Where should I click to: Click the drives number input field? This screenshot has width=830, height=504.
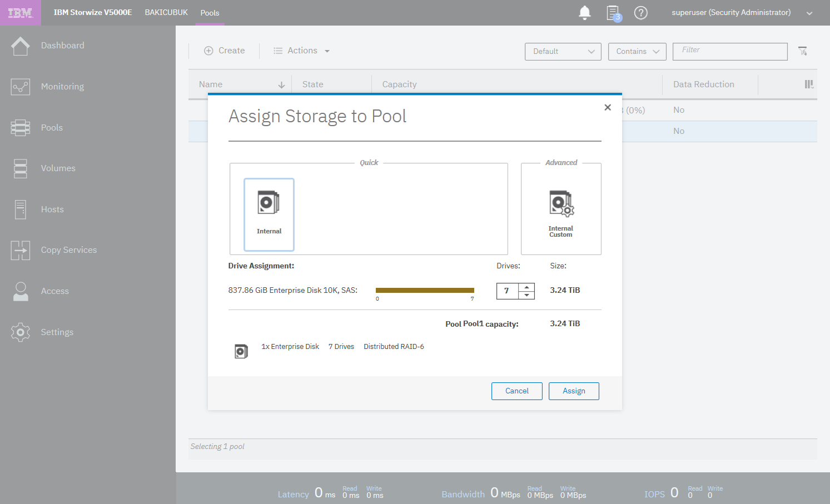click(x=507, y=291)
